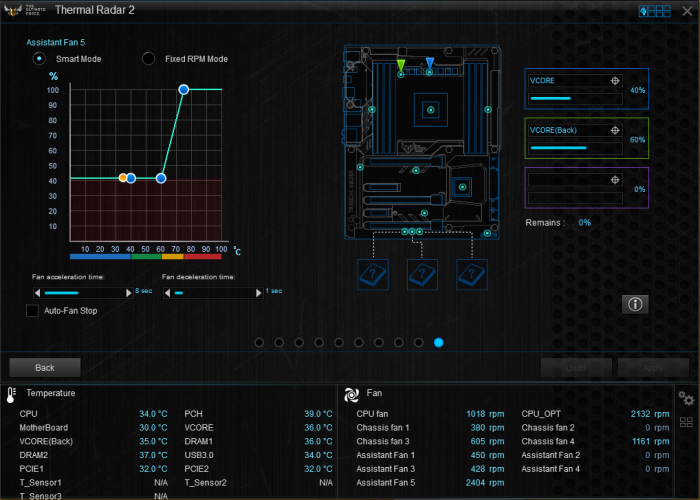Click the right unknown fan device icon
Screen dimensions: 700x500
click(472, 274)
